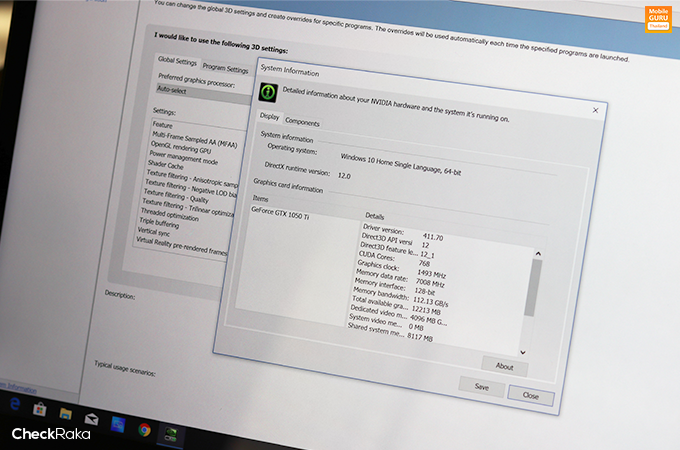Image resolution: width=680 pixels, height=450 pixels.
Task: Launch Google Chrome from the taskbar
Action: (145, 429)
